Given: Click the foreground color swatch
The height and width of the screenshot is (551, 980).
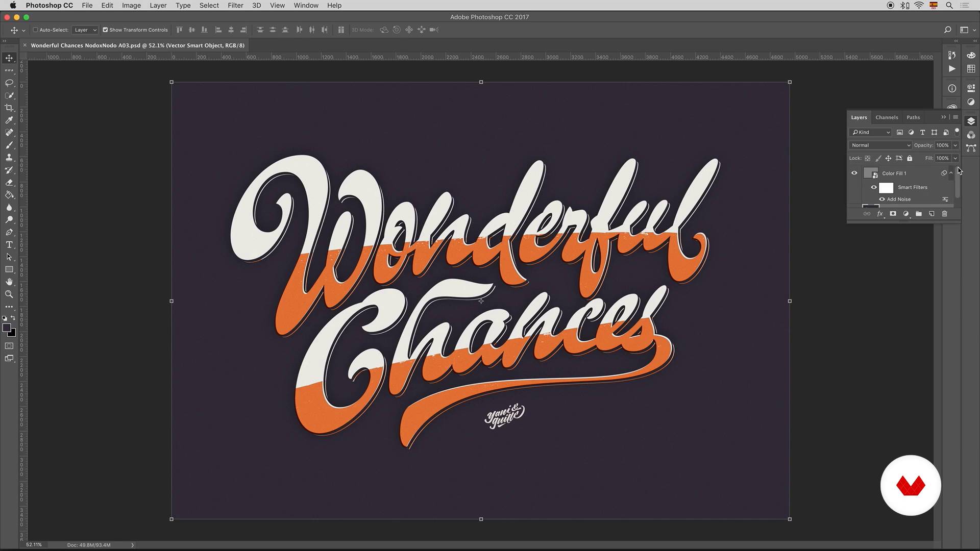Looking at the screenshot, I should [x=6, y=328].
